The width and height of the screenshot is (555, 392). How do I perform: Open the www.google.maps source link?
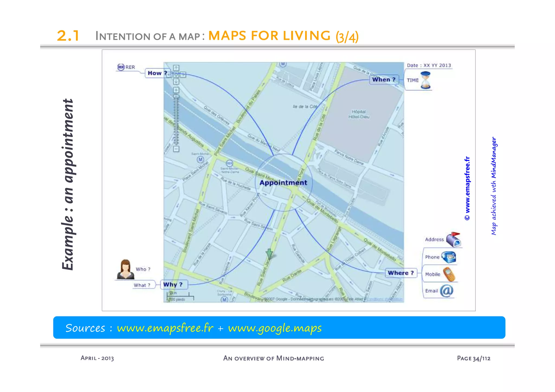(x=275, y=328)
